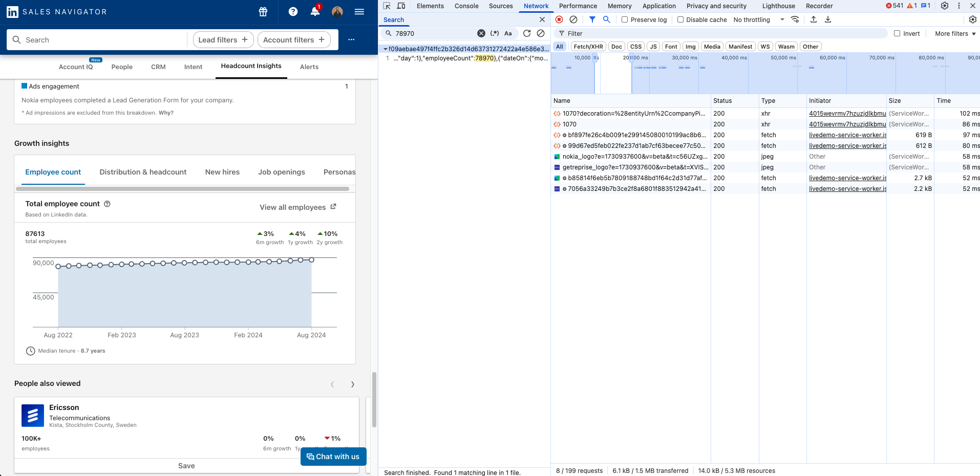
Task: Open the hamburger menu in Sales Navigator
Action: coord(359,12)
